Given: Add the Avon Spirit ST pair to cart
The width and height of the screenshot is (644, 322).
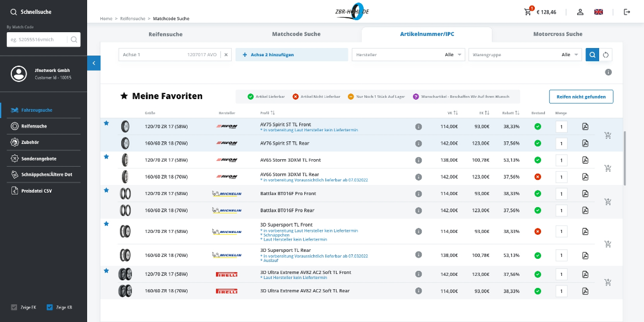Looking at the screenshot, I should click(x=608, y=135).
